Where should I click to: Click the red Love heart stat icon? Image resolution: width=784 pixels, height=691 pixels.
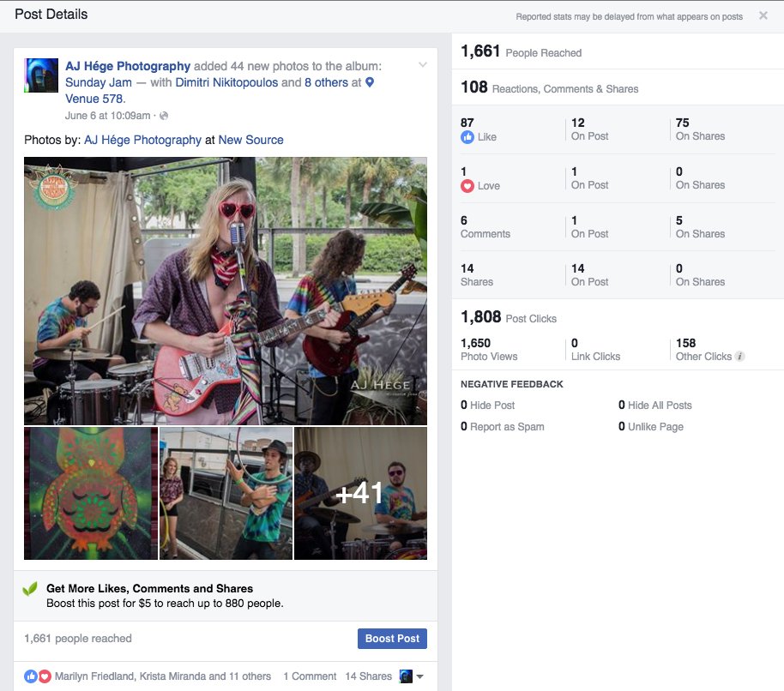point(467,186)
